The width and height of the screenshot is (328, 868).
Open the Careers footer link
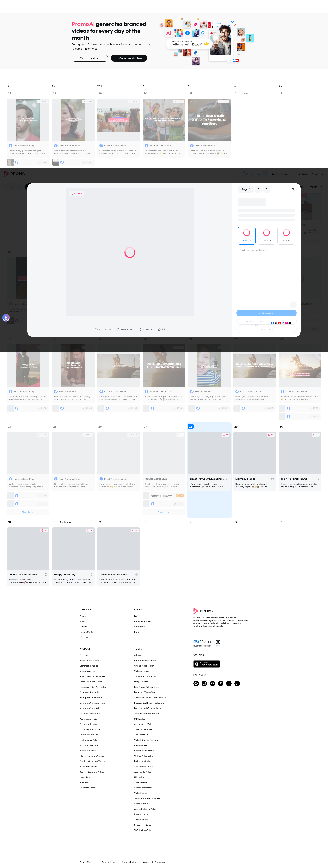click(83, 627)
